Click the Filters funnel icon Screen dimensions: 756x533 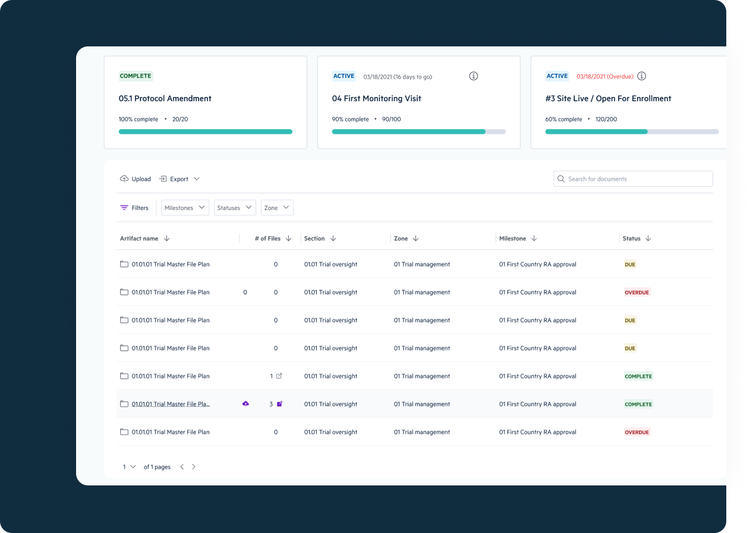pyautogui.click(x=124, y=208)
